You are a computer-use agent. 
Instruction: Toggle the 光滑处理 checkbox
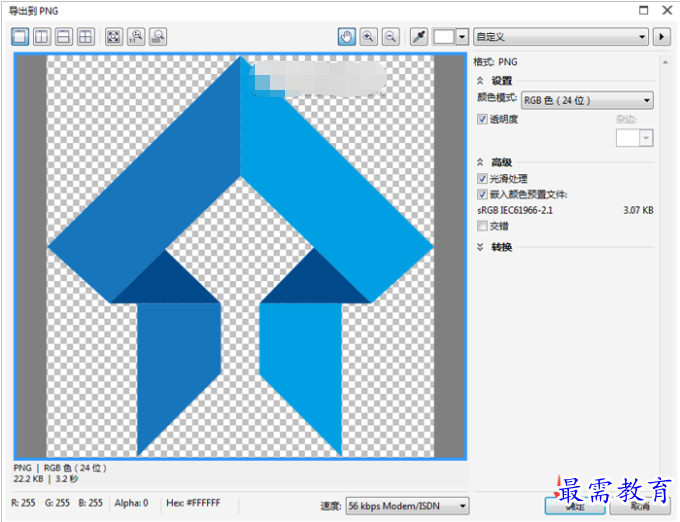(482, 178)
